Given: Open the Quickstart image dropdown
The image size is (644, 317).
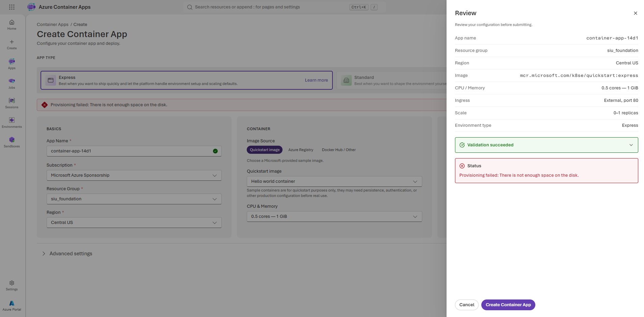Looking at the screenshot, I should (334, 181).
